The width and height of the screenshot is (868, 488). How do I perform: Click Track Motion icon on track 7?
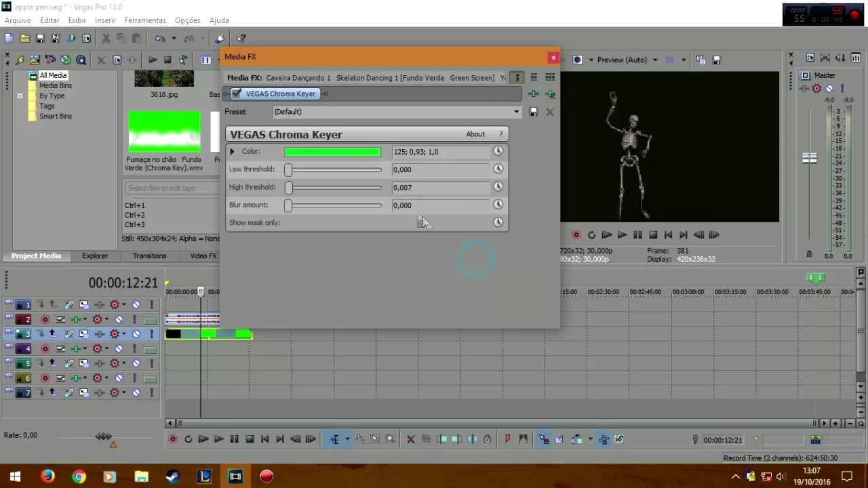coord(84,393)
